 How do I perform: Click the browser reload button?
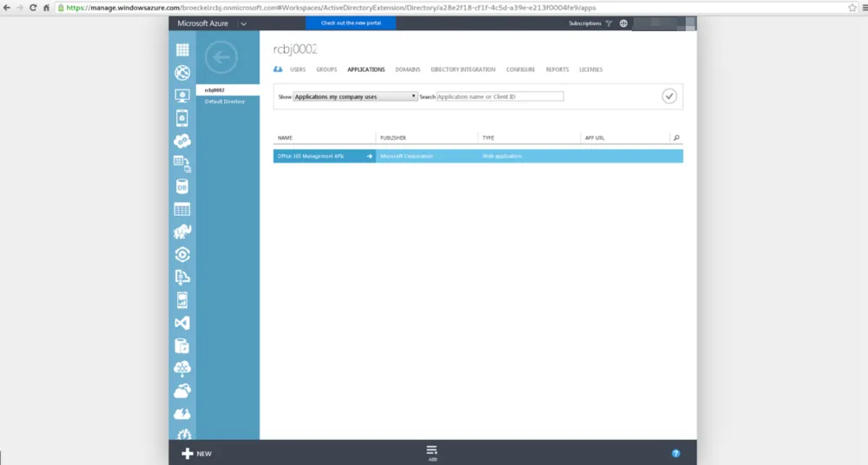pyautogui.click(x=33, y=8)
